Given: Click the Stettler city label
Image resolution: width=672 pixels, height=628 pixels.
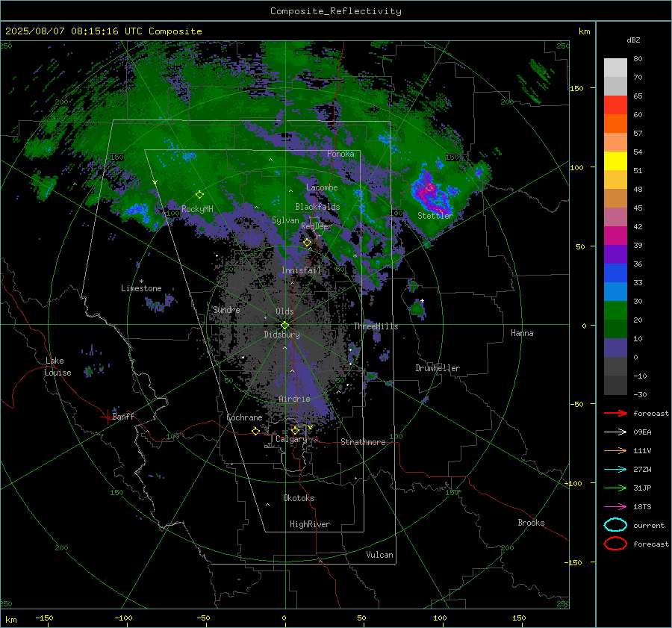Looking at the screenshot, I should pos(435,216).
